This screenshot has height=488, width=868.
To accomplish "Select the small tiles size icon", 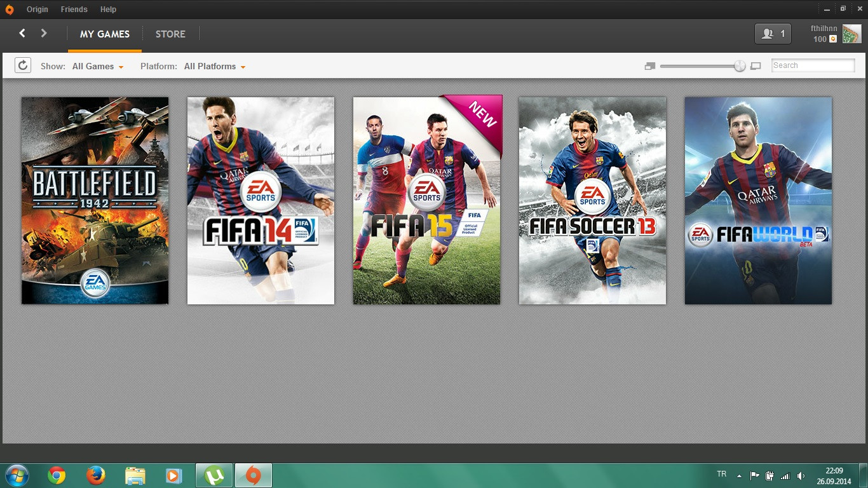I will click(x=649, y=66).
